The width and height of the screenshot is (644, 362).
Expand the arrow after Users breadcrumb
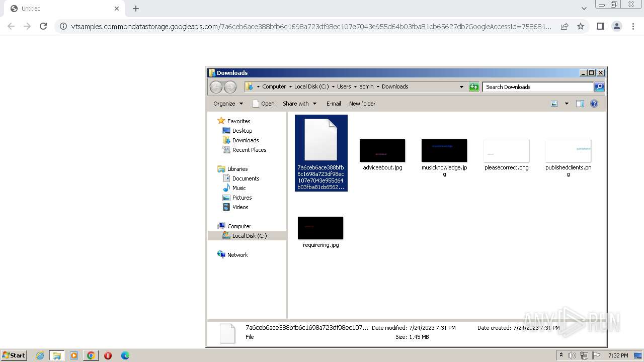tap(355, 86)
